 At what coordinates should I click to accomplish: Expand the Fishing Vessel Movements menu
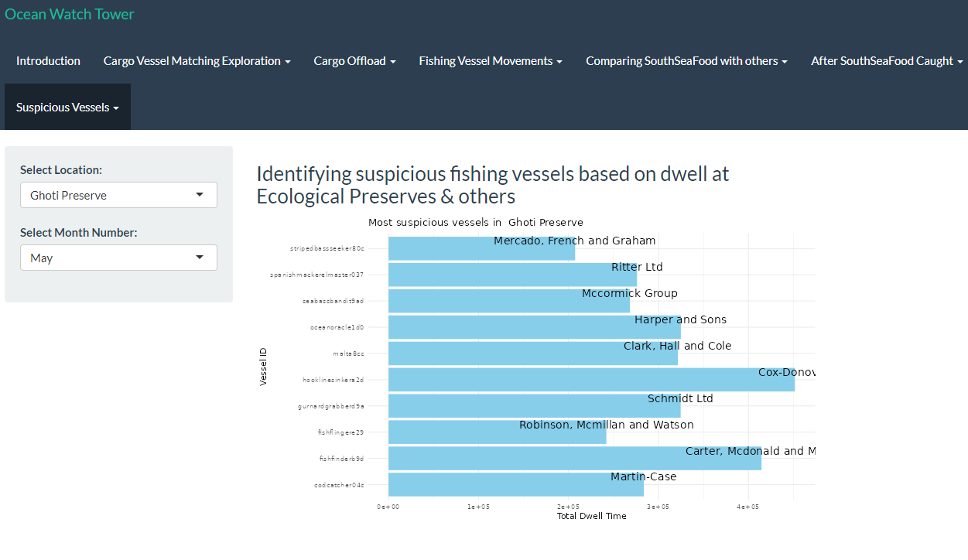(x=491, y=60)
